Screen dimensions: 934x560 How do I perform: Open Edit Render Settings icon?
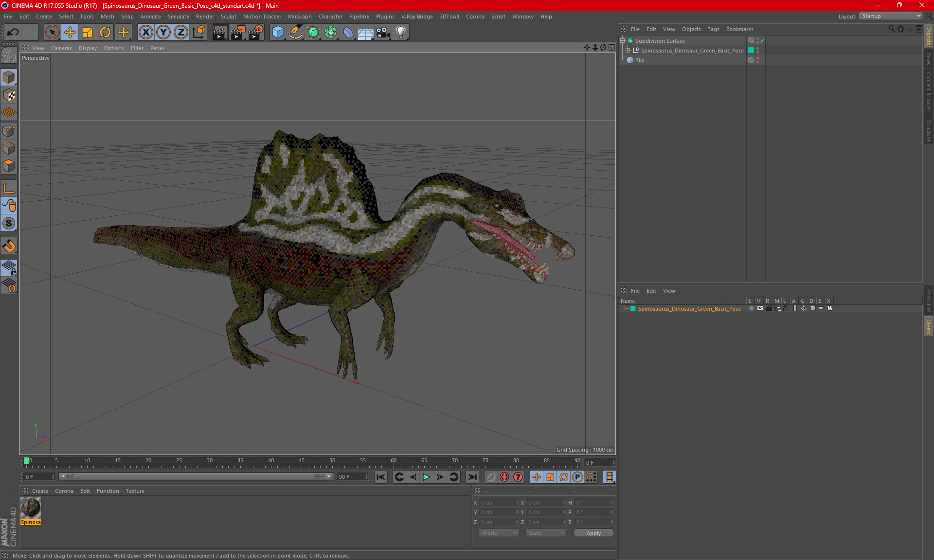tap(256, 32)
